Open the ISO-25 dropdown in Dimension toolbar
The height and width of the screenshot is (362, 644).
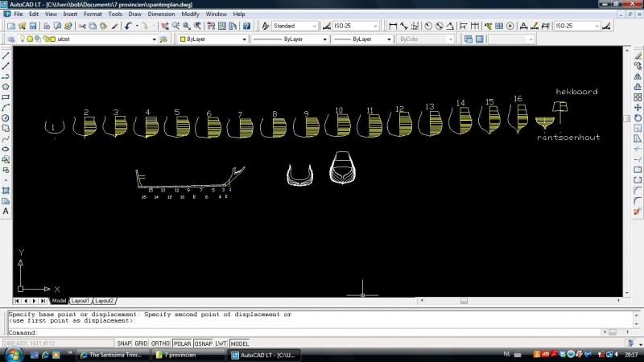point(597,26)
